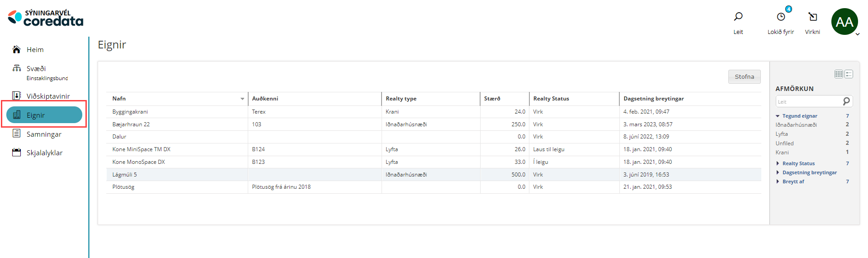This screenshot has width=868, height=258.
Task: Switch to detailed list view
Action: point(849,74)
